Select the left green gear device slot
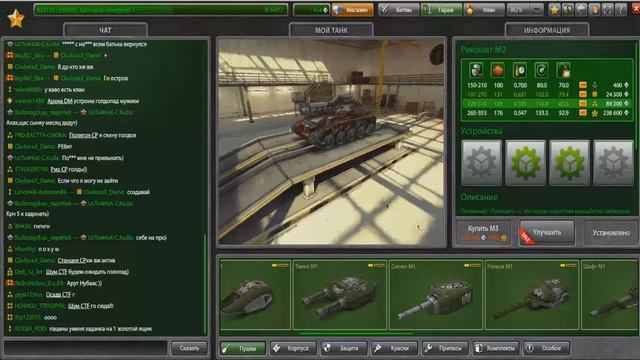This screenshot has height=360, width=640. pos(525,162)
